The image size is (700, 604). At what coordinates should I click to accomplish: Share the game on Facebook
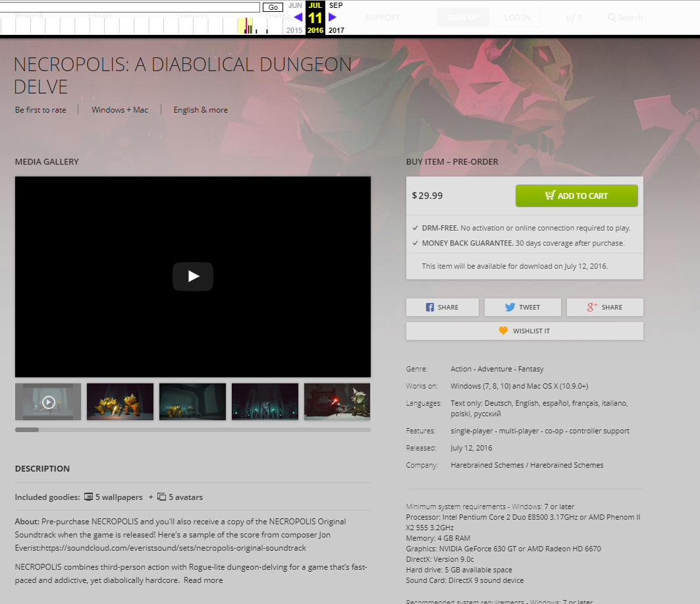coord(442,307)
